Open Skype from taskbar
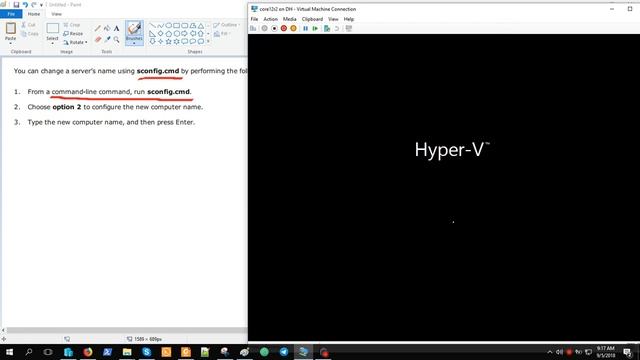 pos(147,352)
